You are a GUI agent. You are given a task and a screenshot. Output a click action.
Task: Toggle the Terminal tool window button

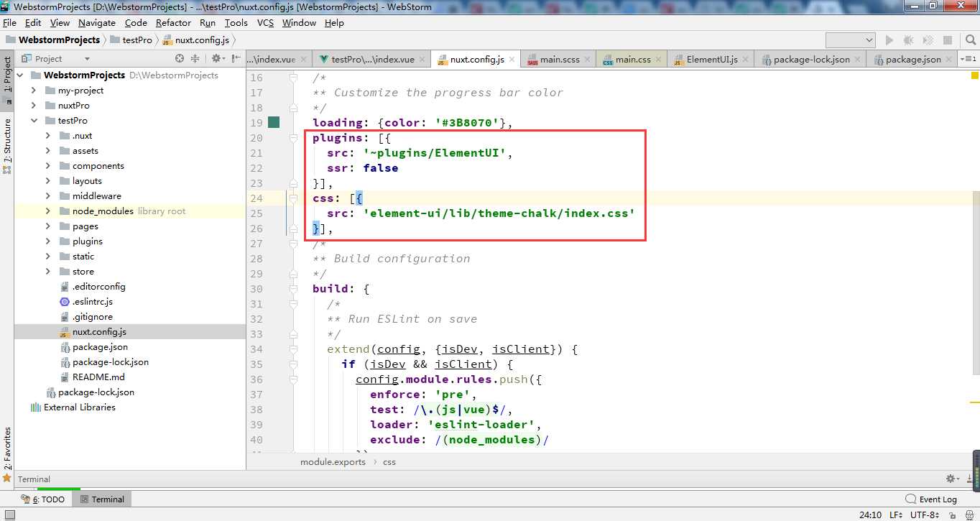[101, 499]
